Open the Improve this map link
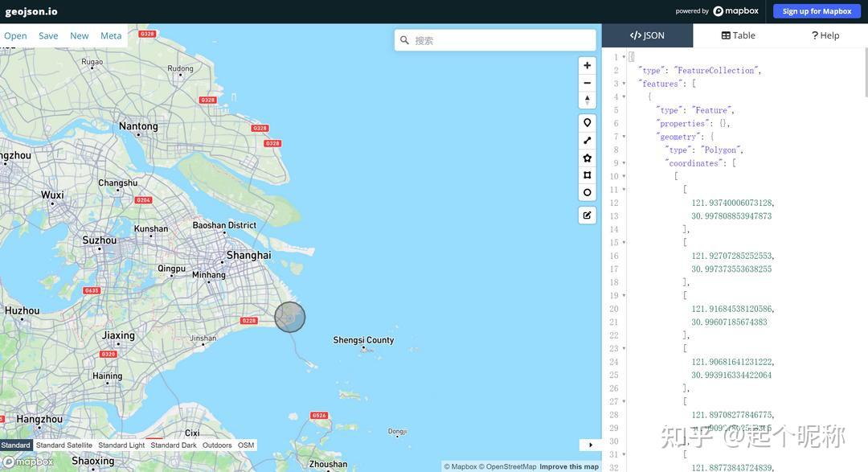Viewport: 868px width, 472px height. pos(569,464)
